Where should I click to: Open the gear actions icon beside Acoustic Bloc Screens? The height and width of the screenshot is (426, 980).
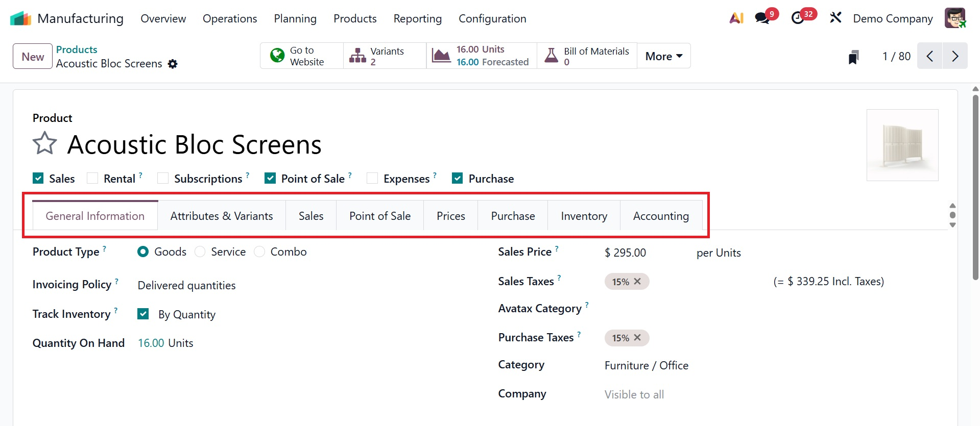pos(173,64)
